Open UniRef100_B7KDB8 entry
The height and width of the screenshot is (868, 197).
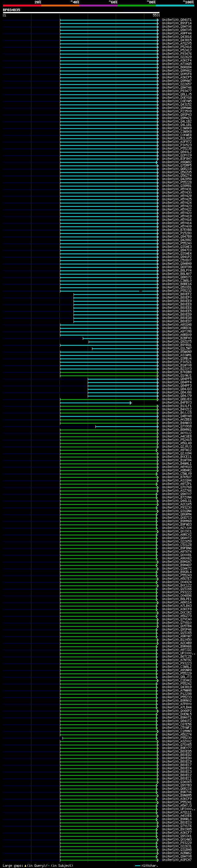point(176,372)
